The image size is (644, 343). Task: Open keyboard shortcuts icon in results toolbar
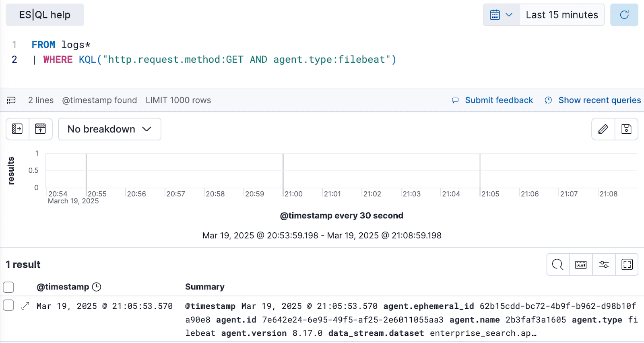580,264
